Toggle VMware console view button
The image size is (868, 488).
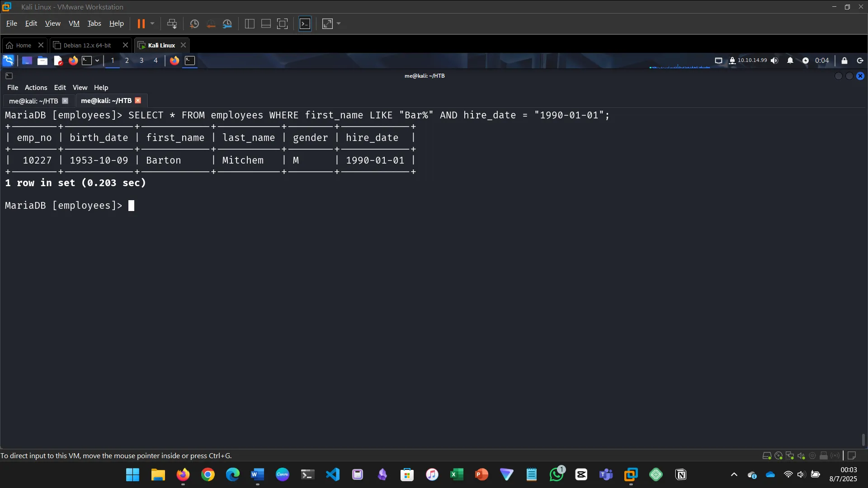pos(305,23)
